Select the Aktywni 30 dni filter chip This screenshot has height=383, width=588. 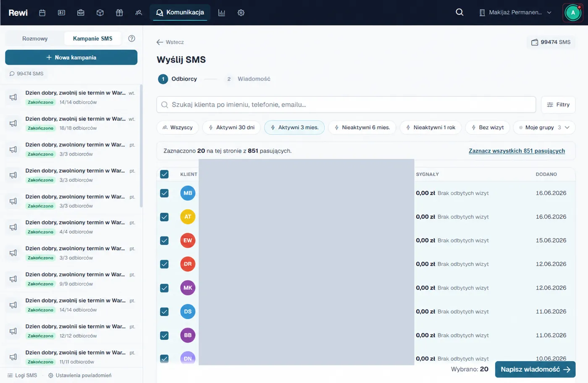pos(231,127)
